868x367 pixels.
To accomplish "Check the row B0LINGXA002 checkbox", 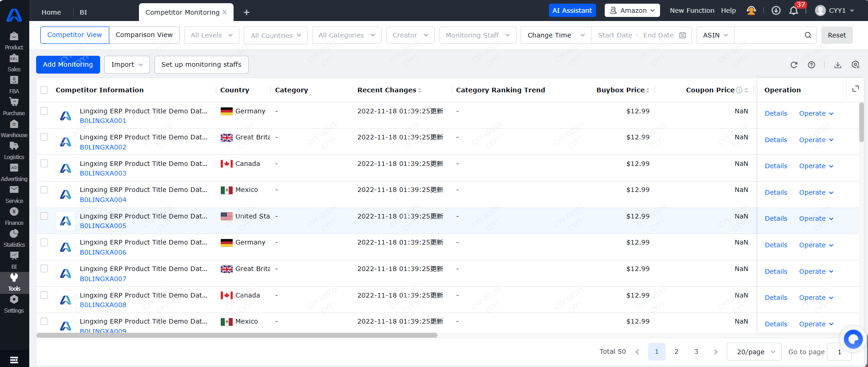I will pyautogui.click(x=44, y=137).
